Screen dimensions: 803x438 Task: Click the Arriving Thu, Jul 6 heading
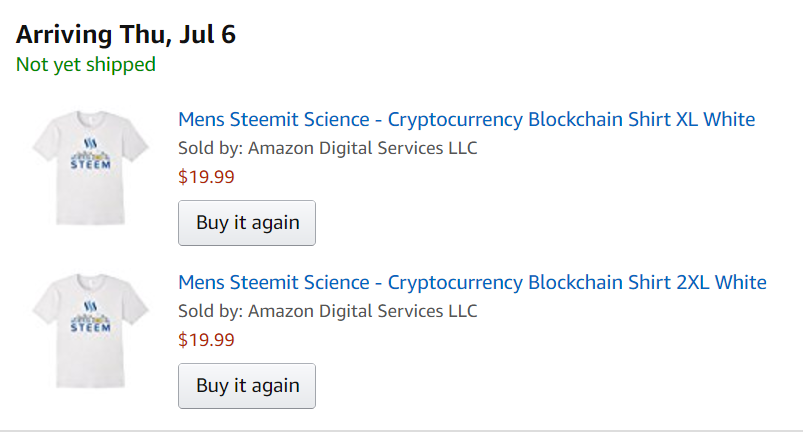pos(126,34)
